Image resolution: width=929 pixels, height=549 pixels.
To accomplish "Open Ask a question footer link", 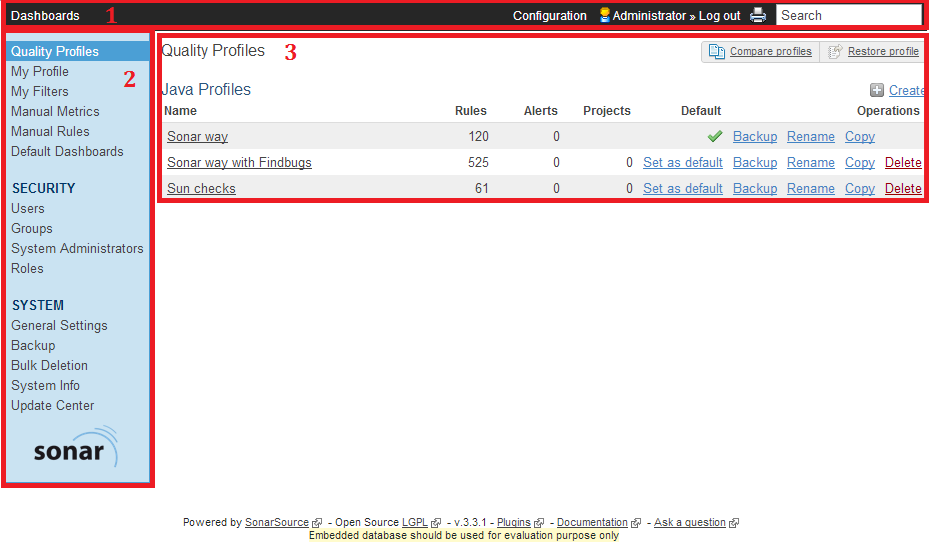I will 690,522.
